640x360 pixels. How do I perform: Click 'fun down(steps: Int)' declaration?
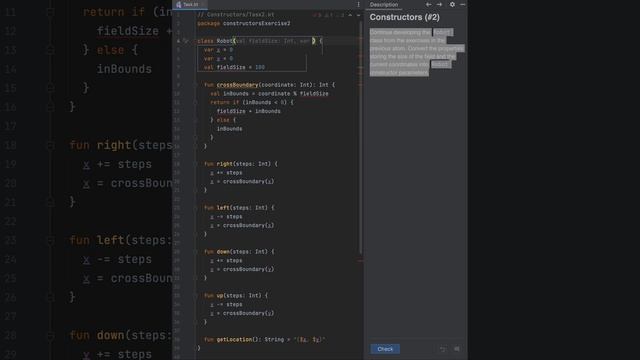[x=239, y=252]
